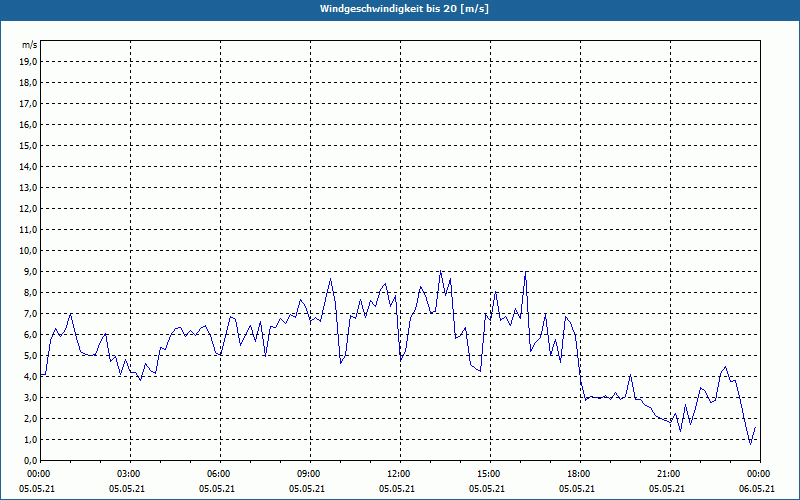
Task: Select the 03:00 time label
Action: coord(129,474)
